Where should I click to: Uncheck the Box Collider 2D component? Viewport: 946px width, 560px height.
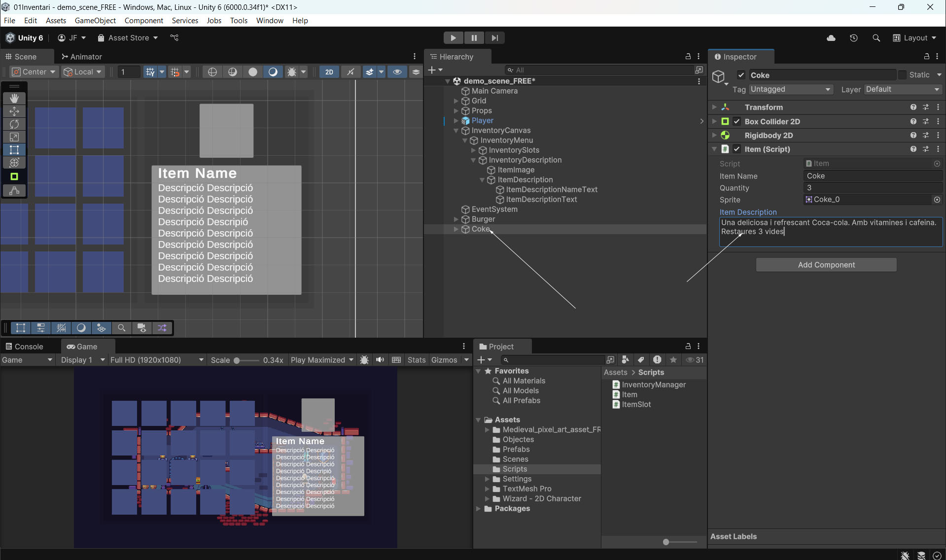[x=737, y=121]
